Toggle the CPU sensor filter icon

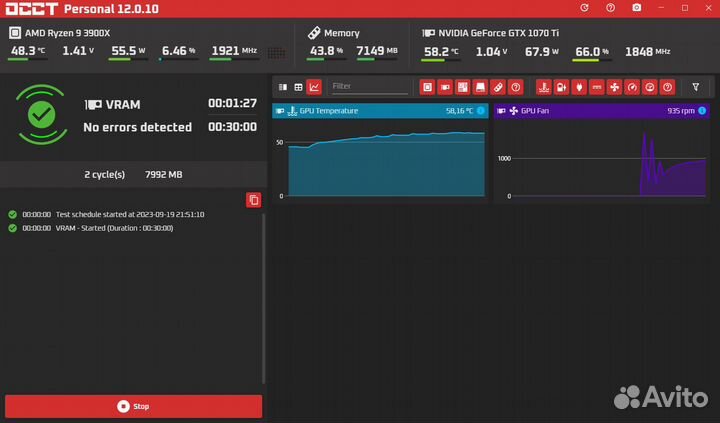427,87
